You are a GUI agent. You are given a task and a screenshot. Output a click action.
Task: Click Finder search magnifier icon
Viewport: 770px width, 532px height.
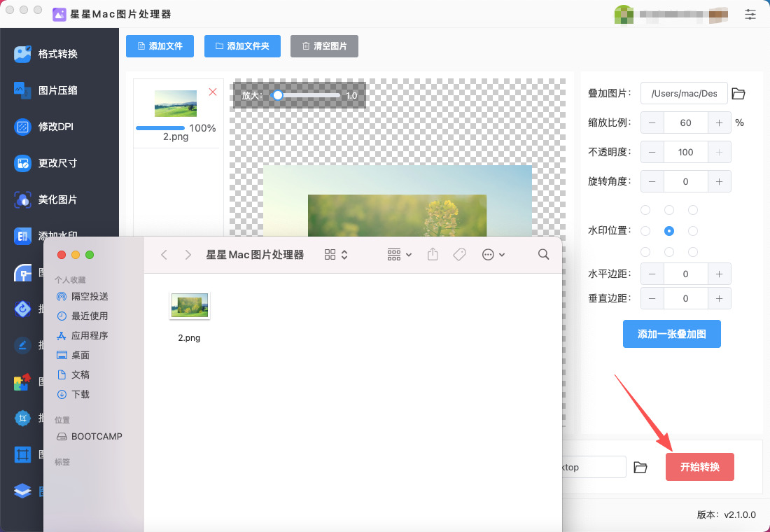543,255
